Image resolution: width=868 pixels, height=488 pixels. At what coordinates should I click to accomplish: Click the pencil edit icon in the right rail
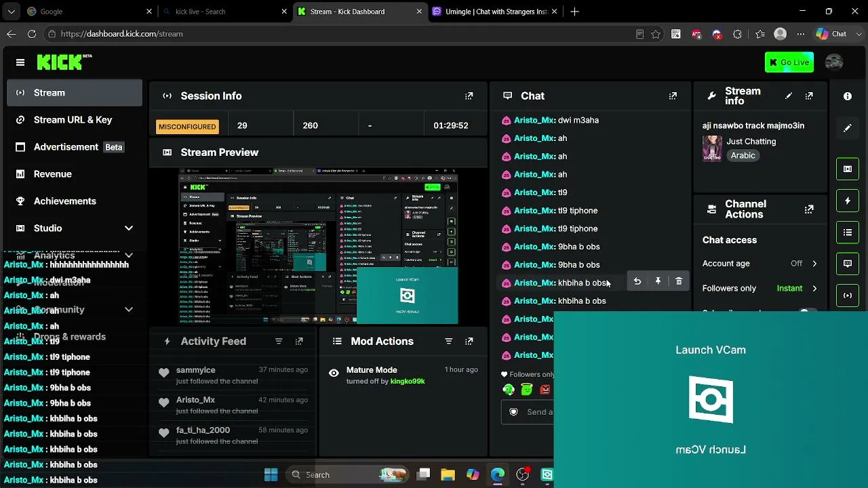(x=848, y=128)
